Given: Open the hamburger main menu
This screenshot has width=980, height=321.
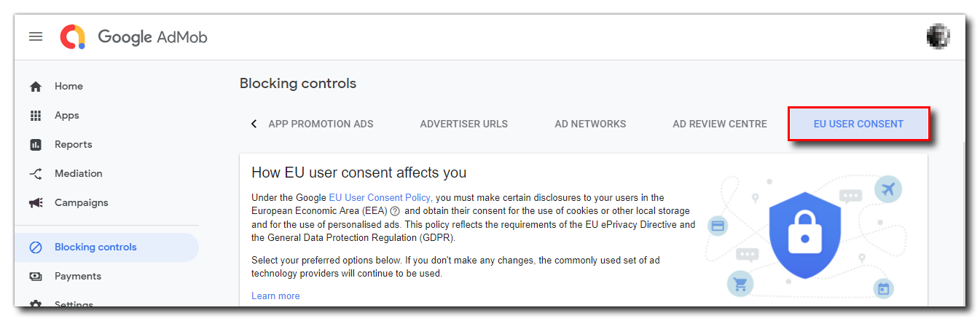Looking at the screenshot, I should point(36,36).
